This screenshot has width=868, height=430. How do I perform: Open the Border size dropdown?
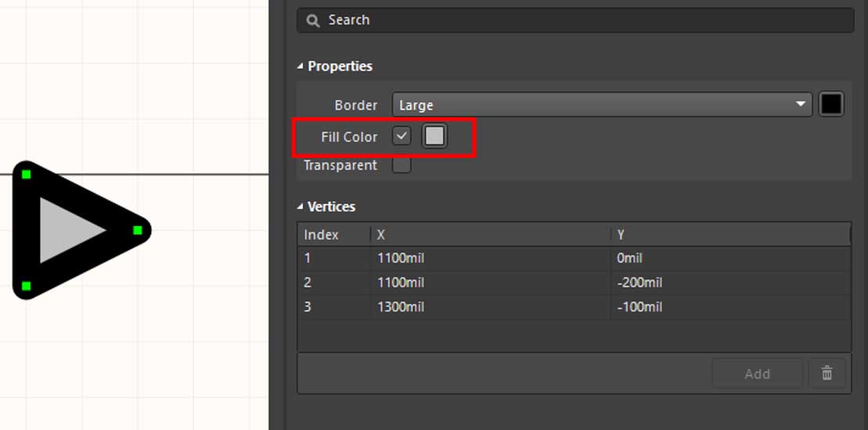pyautogui.click(x=601, y=105)
